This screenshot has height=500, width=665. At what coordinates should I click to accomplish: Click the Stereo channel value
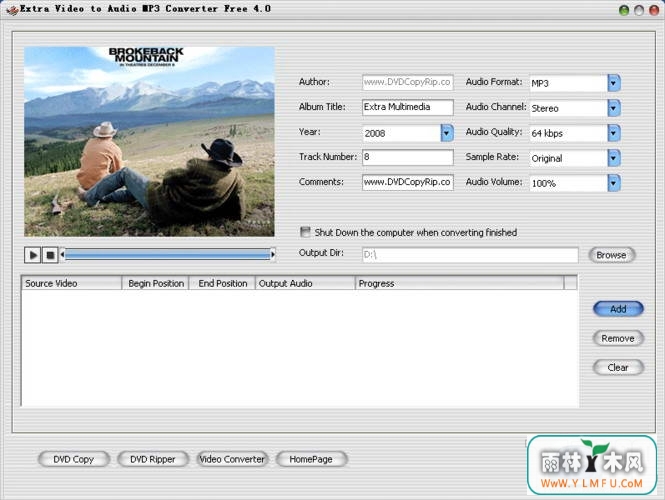pos(545,108)
